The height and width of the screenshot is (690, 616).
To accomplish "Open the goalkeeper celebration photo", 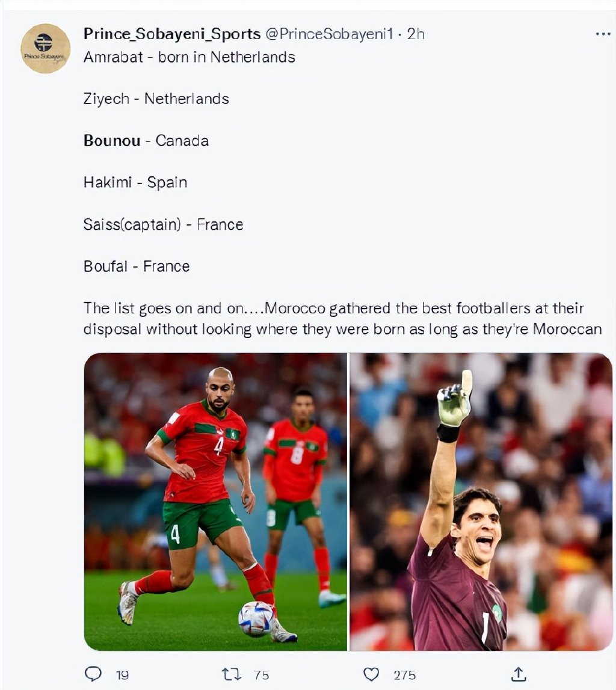I will click(481, 502).
